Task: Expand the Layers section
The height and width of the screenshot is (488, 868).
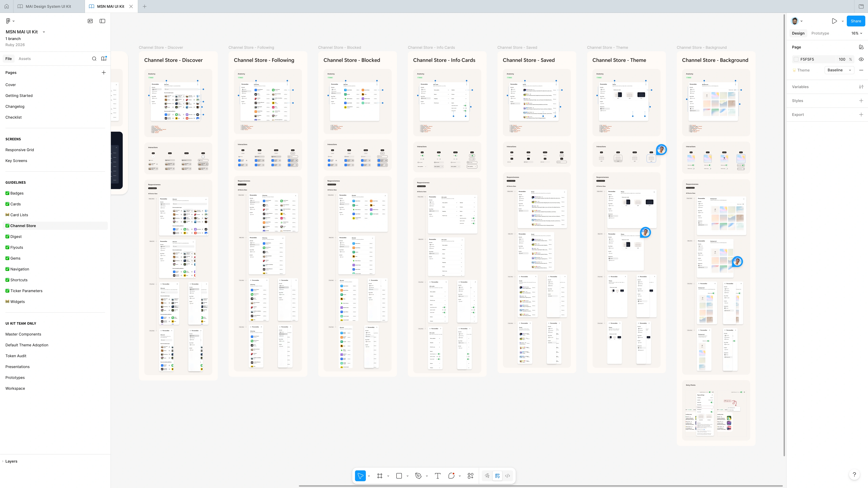Action: (x=11, y=461)
